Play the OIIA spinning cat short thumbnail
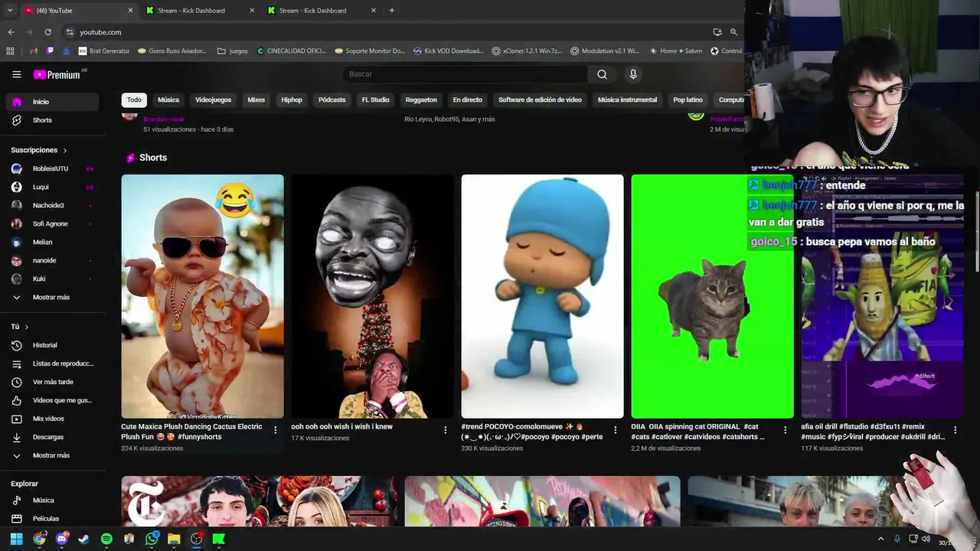 coord(712,296)
